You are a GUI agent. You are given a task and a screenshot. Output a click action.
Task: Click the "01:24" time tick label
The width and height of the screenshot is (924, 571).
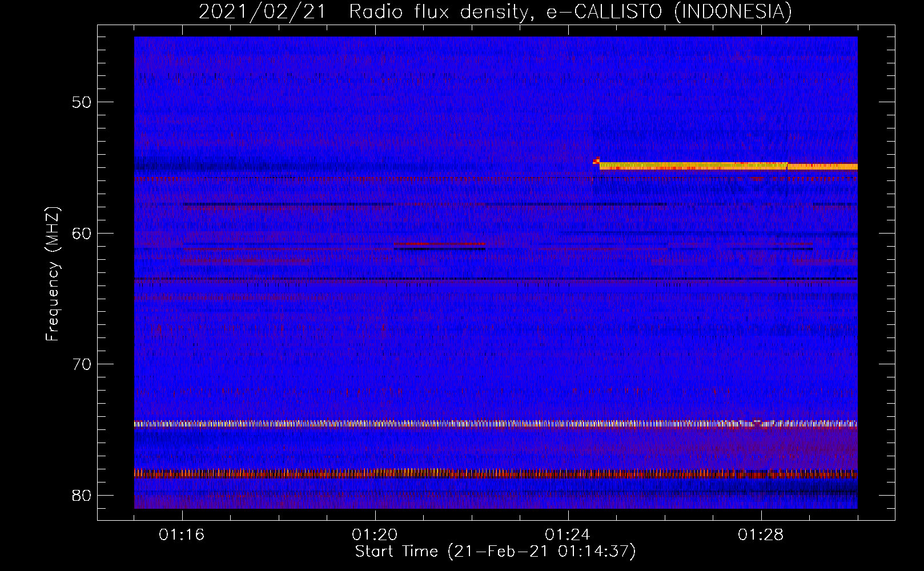point(568,534)
